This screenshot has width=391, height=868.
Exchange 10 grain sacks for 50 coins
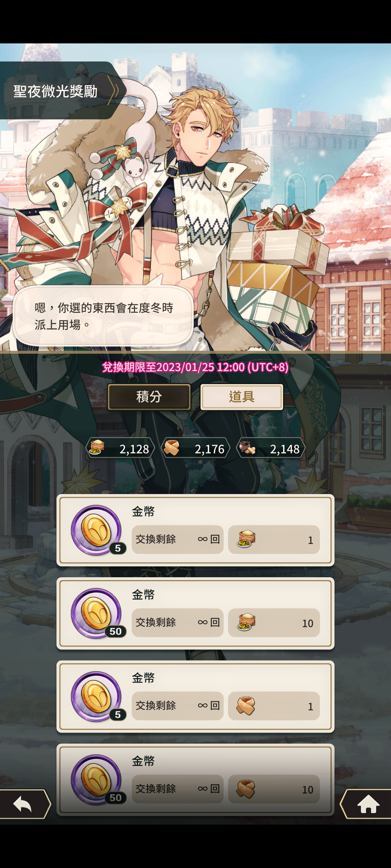(274, 622)
